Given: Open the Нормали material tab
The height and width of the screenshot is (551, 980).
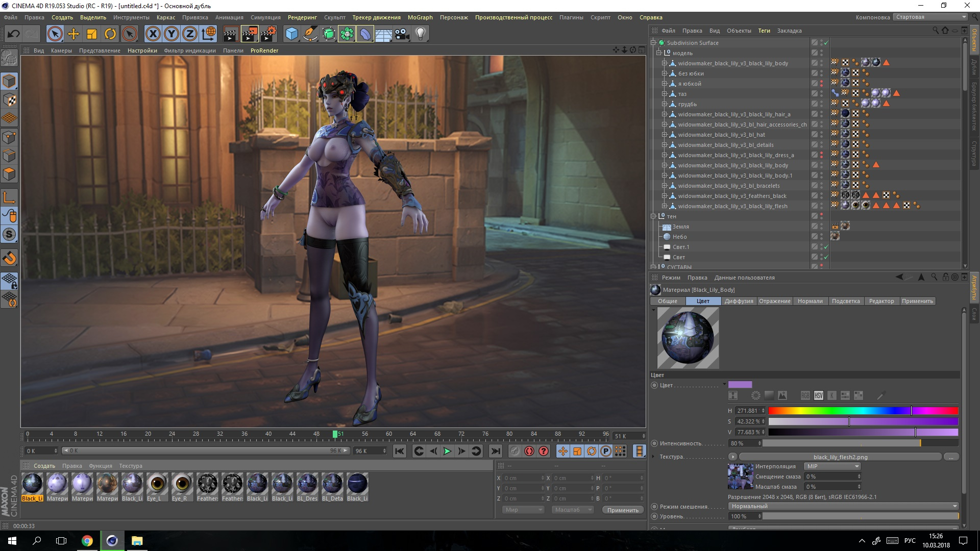Looking at the screenshot, I should tap(810, 301).
